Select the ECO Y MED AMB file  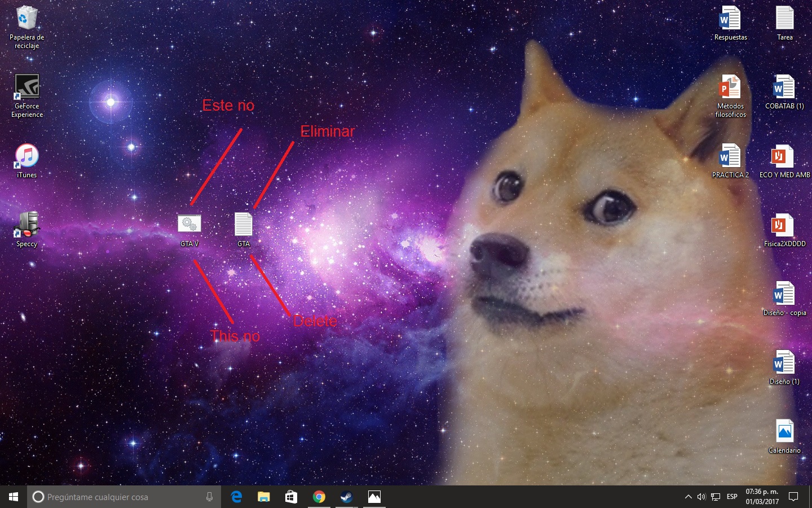(x=784, y=161)
